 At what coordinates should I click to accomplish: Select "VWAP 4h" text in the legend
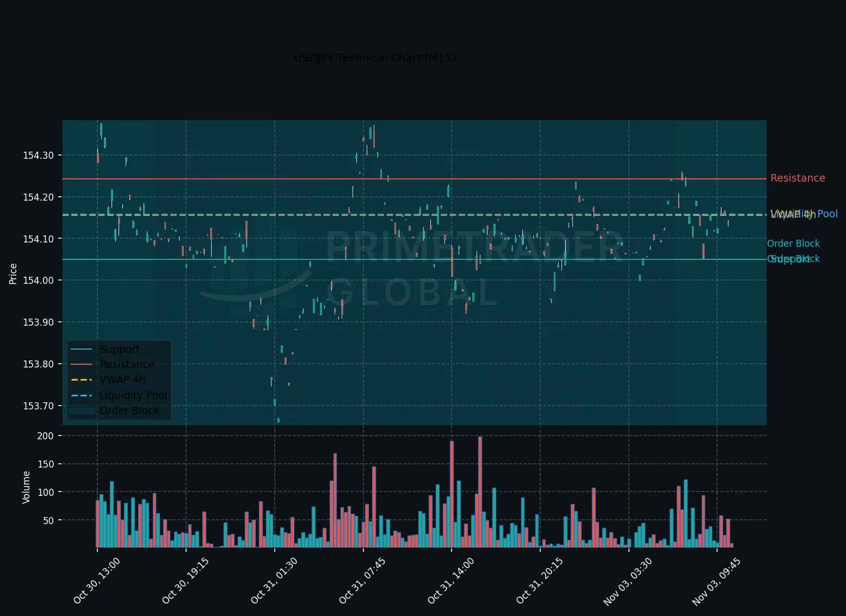(x=122, y=380)
